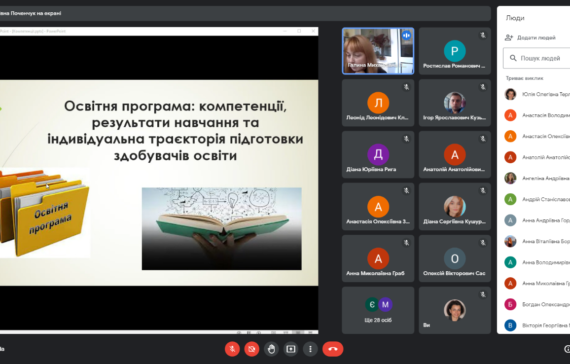
Task: Toggle the camera off button
Action: [x=252, y=349]
